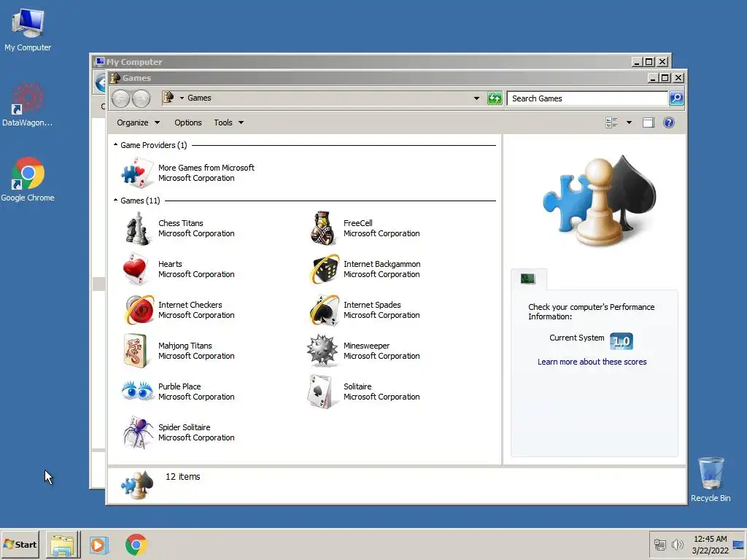
Task: Minimize the Games window
Action: pos(653,77)
